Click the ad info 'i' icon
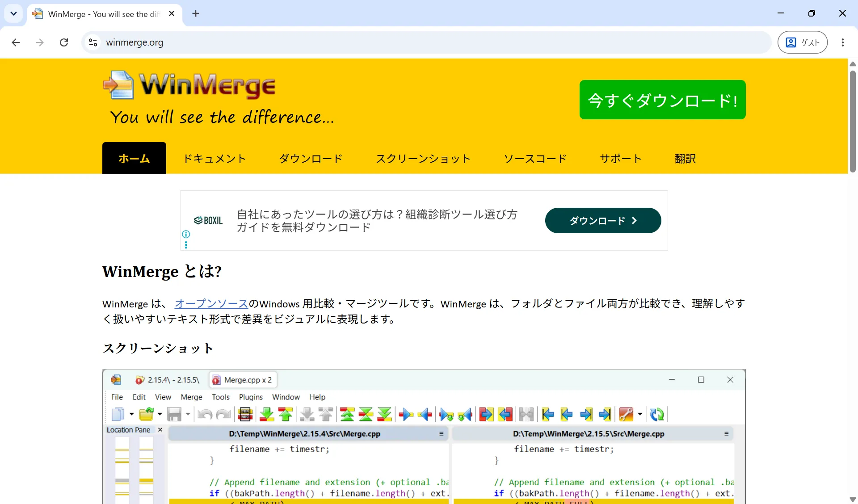Image resolution: width=858 pixels, height=504 pixels. [186, 234]
